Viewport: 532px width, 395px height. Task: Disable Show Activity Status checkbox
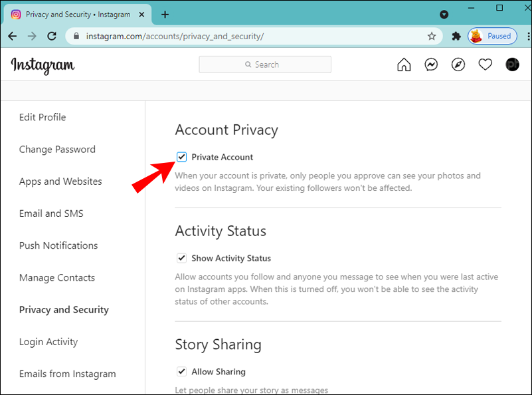pos(181,258)
